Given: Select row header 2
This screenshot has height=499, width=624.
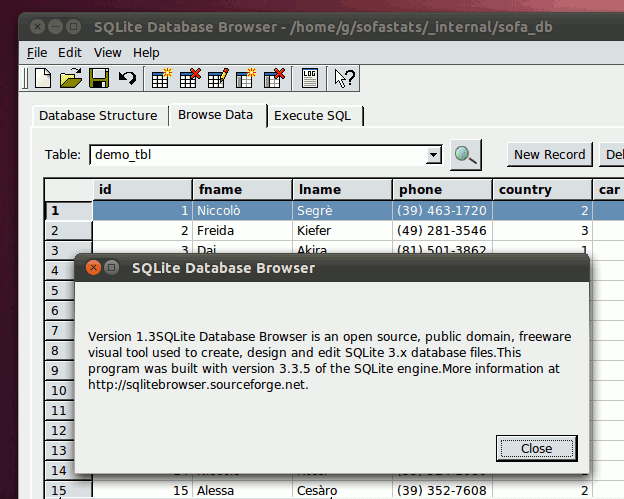Looking at the screenshot, I should (68, 230).
